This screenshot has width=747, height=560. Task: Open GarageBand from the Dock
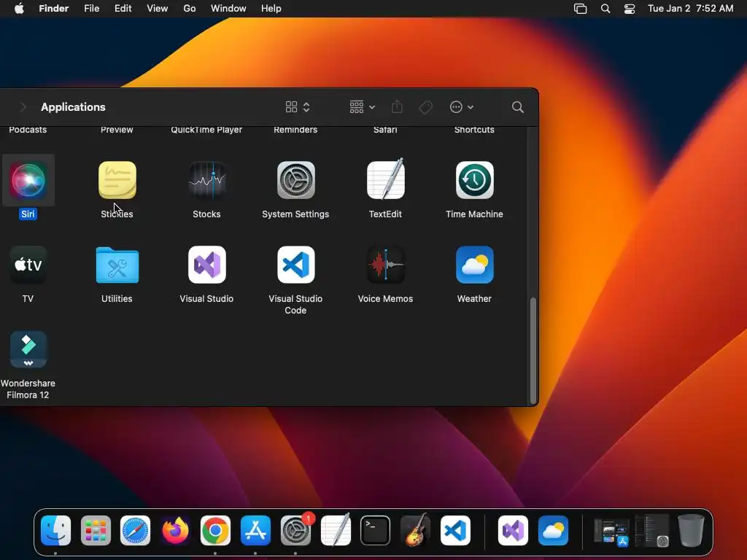[415, 529]
